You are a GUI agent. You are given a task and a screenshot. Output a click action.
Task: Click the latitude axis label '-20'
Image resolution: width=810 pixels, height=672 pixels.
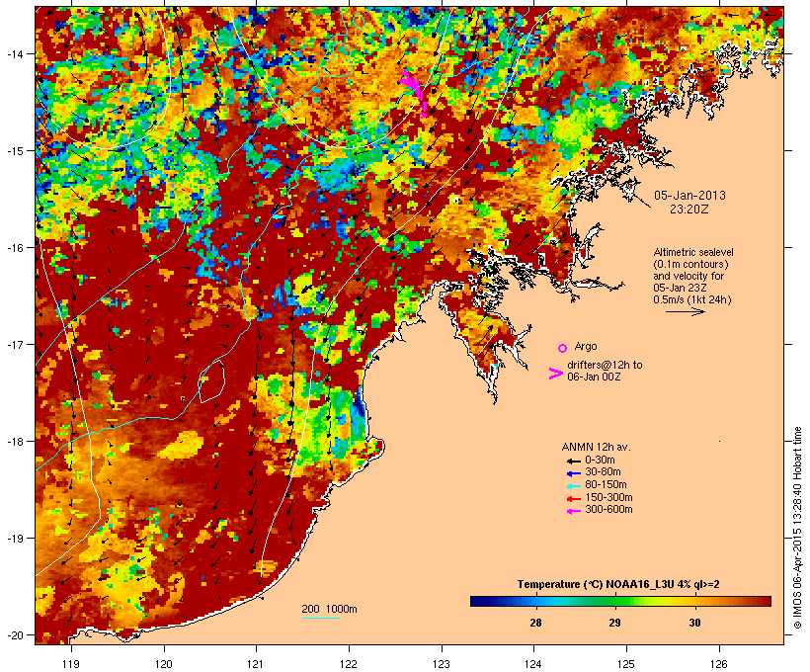coord(14,635)
